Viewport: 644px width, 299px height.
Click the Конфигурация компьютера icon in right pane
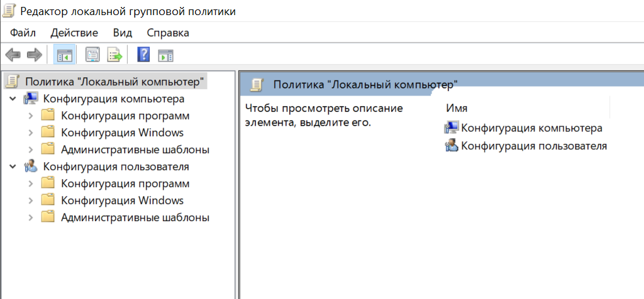click(x=451, y=128)
